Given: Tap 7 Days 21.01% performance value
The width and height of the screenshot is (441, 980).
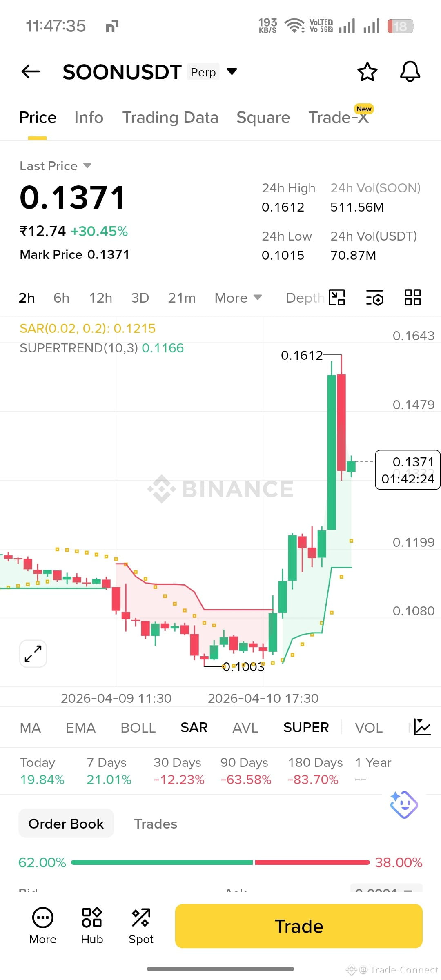Looking at the screenshot, I should pyautogui.click(x=109, y=780).
